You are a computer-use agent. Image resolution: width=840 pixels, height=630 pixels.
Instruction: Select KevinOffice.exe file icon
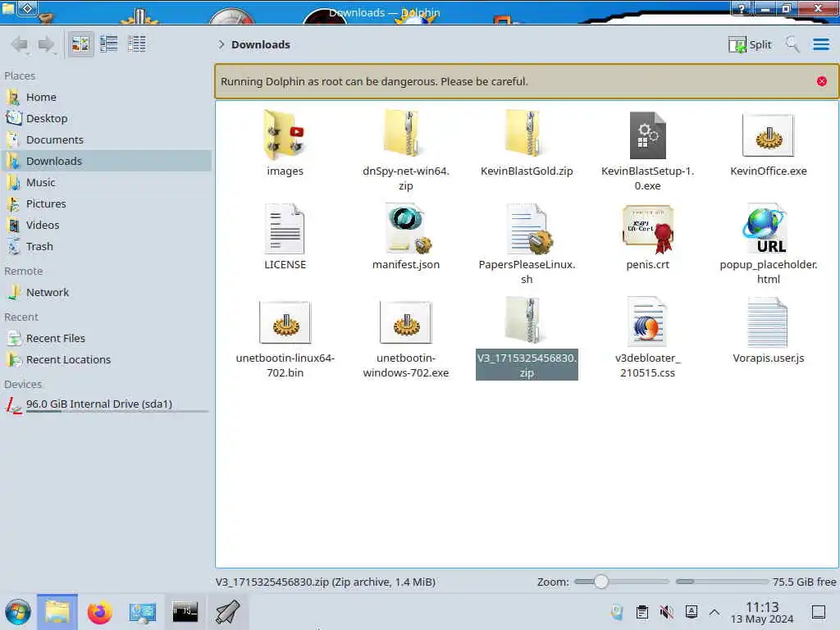pyautogui.click(x=768, y=135)
